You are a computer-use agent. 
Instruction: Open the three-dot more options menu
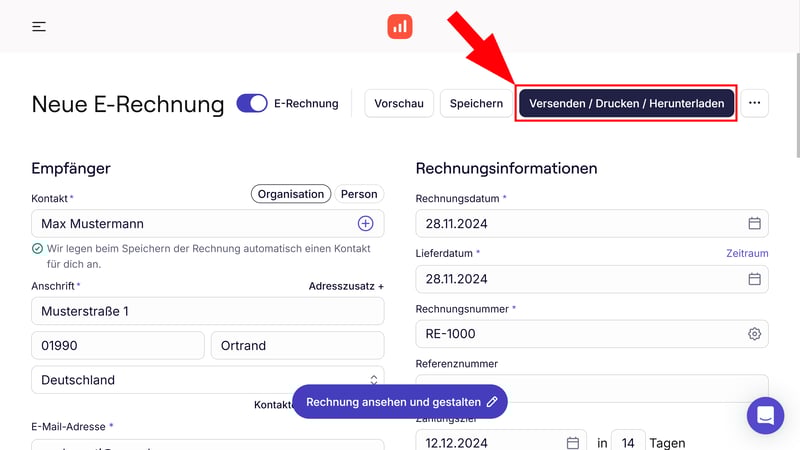pos(755,103)
